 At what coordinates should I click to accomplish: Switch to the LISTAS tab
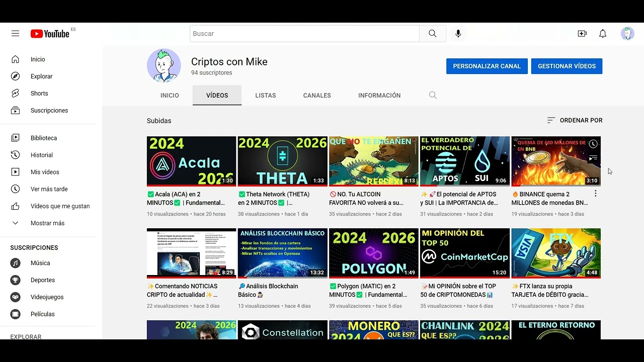tap(266, 96)
